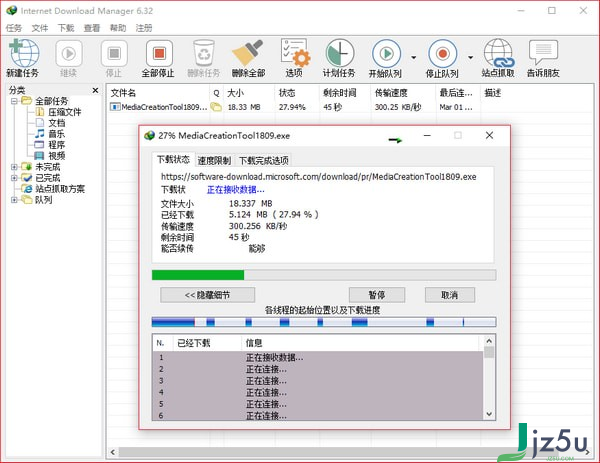Expand the 已完成 tree node
Viewport: 600px width, 463px height.
[14, 178]
